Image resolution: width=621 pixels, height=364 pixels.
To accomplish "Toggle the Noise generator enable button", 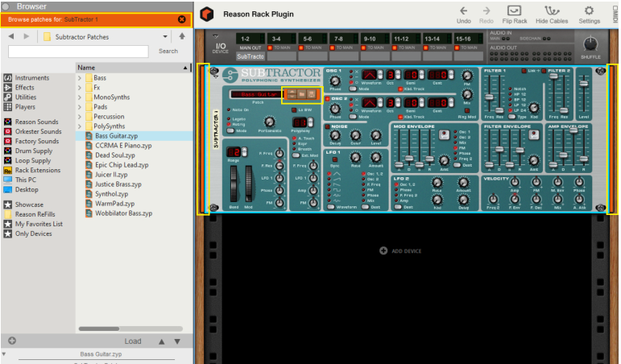I will pos(328,126).
